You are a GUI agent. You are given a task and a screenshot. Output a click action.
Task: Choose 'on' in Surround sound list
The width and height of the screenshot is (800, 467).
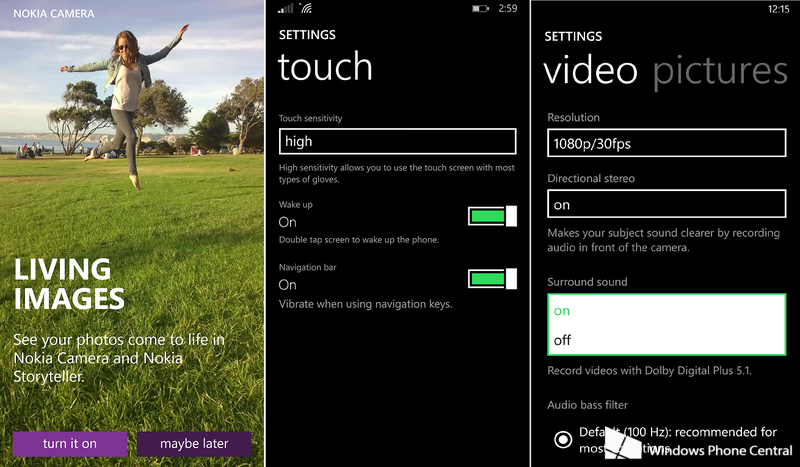(666, 311)
